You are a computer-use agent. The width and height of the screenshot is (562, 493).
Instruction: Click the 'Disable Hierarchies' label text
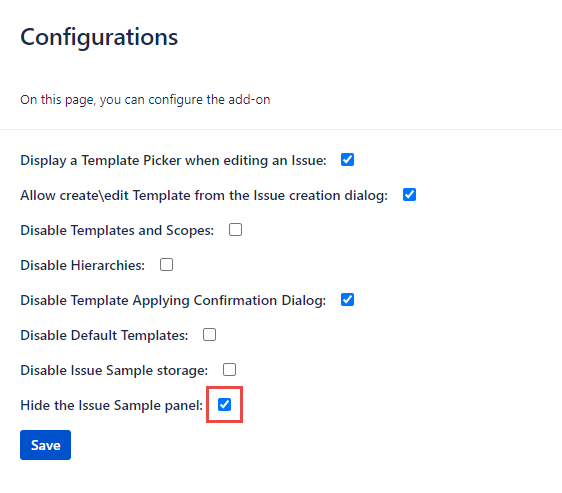point(83,265)
